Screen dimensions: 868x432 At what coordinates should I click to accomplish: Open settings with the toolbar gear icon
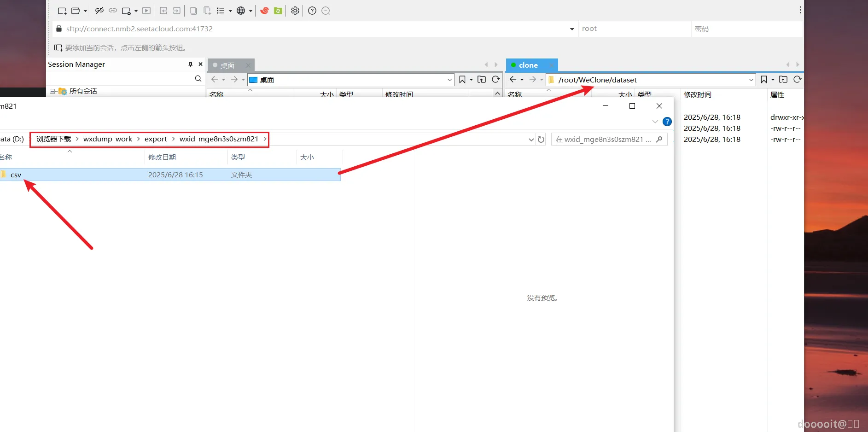(295, 11)
